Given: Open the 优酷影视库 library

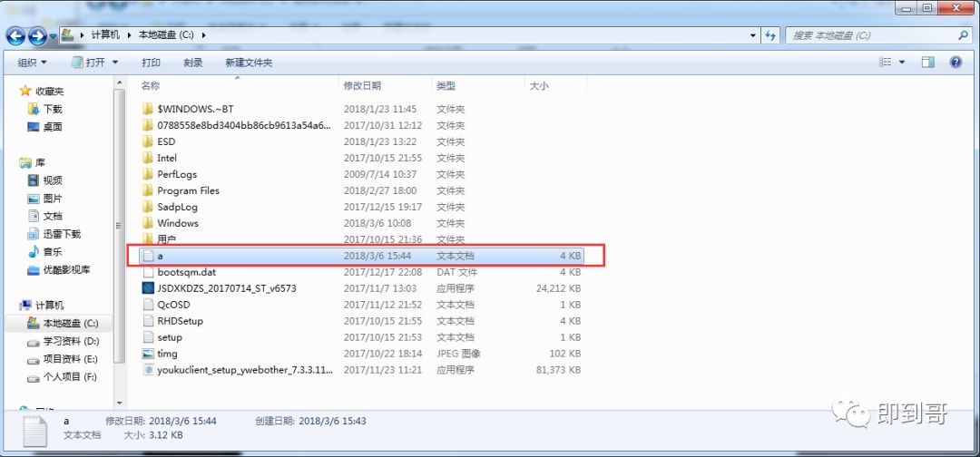Looking at the screenshot, I should 59,269.
